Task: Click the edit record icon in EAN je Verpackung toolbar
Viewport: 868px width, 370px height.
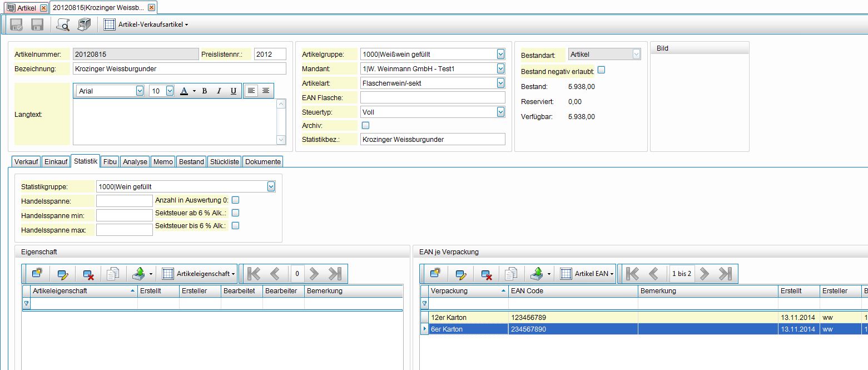Action: coord(461,274)
